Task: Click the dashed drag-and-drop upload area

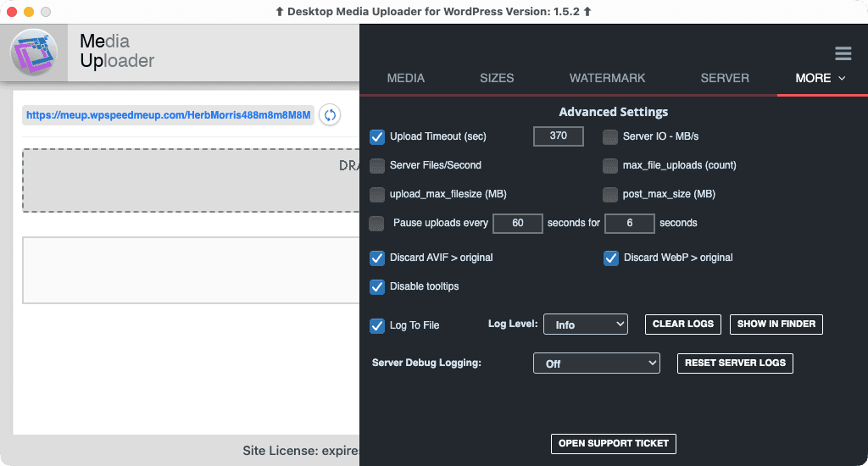Action: click(x=191, y=180)
